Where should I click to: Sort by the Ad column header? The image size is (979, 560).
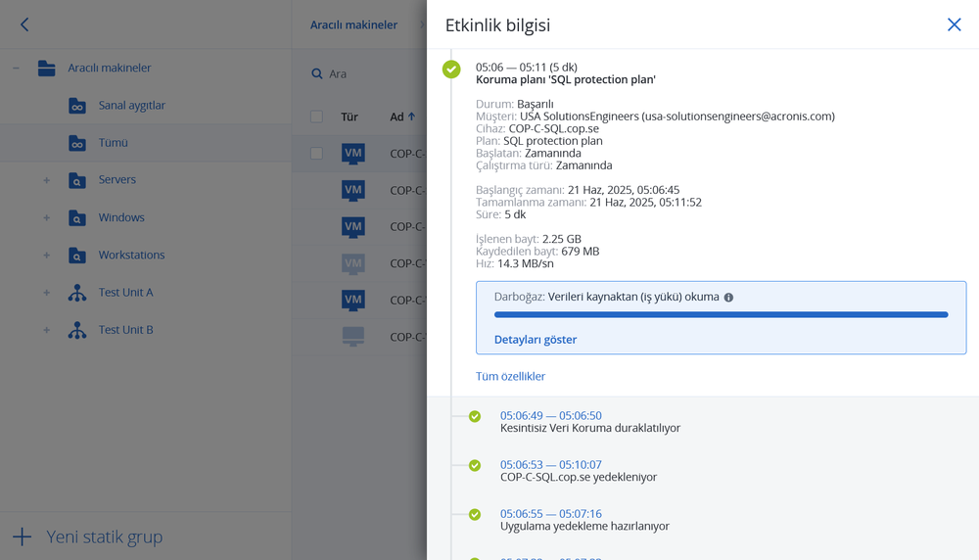396,117
